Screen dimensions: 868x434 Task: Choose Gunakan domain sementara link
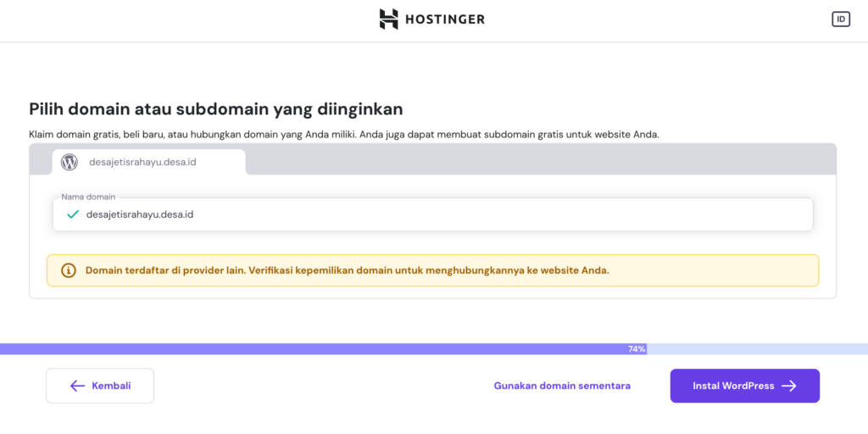pyautogui.click(x=562, y=386)
